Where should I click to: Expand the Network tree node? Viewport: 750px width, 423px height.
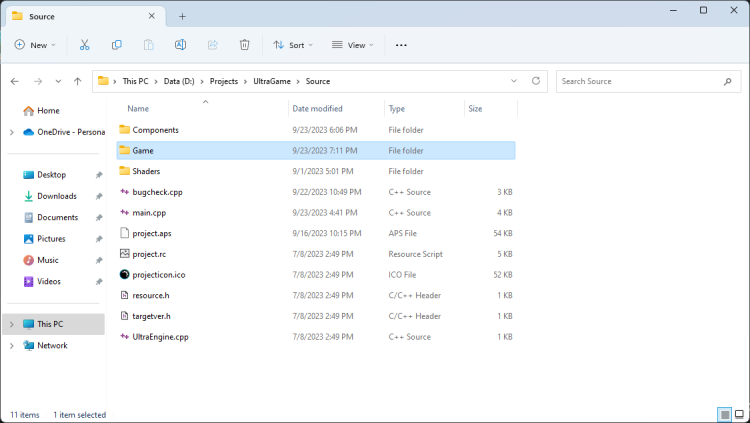(x=12, y=345)
